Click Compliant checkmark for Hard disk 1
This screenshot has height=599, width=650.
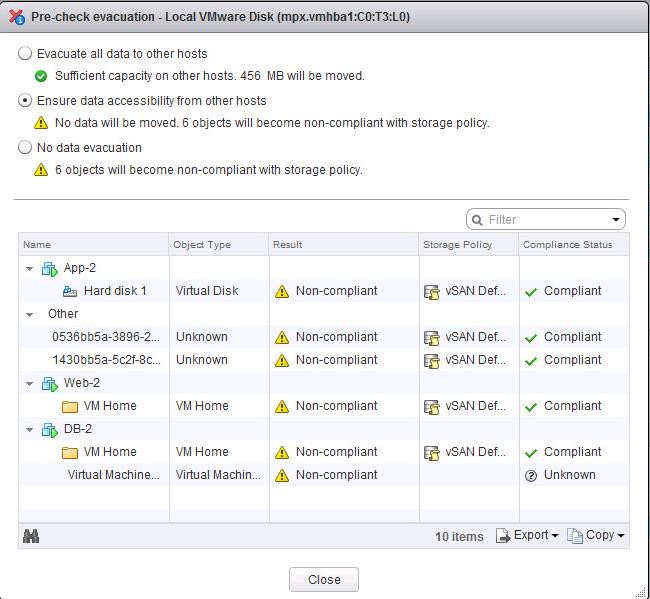(x=531, y=293)
